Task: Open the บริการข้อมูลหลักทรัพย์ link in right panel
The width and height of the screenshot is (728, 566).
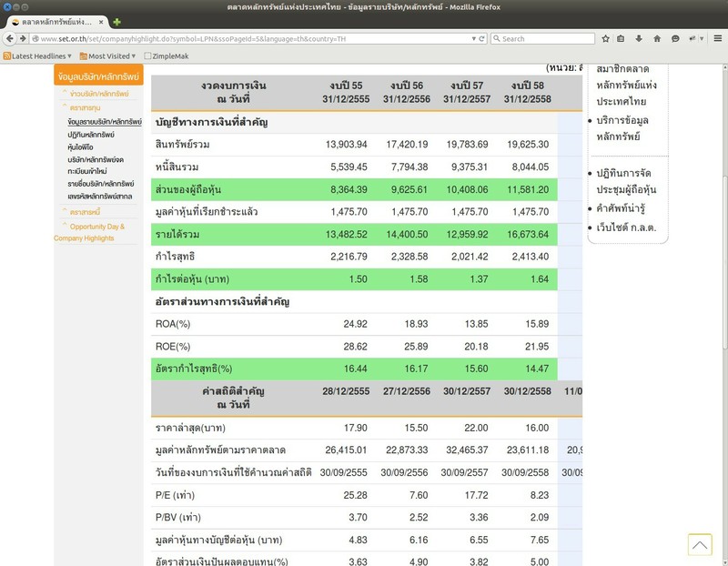Action: (622, 128)
